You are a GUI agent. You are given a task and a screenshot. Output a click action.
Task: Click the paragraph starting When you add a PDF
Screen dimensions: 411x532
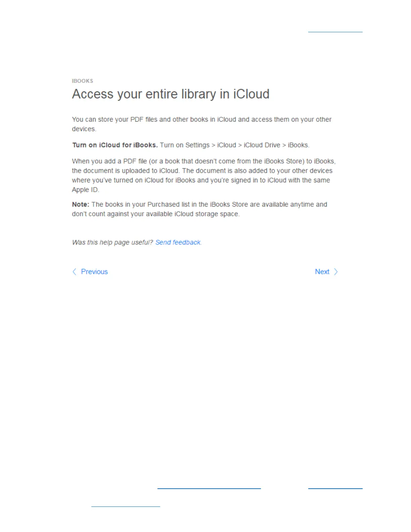tap(204, 175)
